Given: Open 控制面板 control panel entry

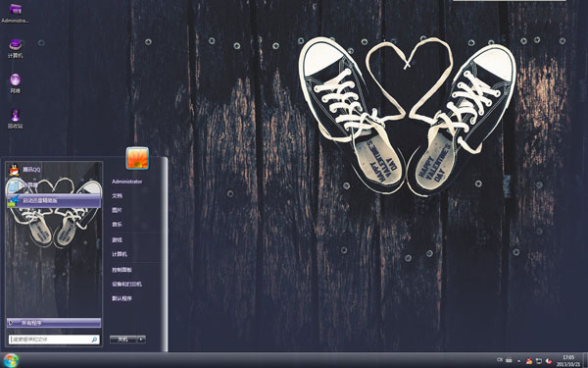Looking at the screenshot, I should (122, 270).
